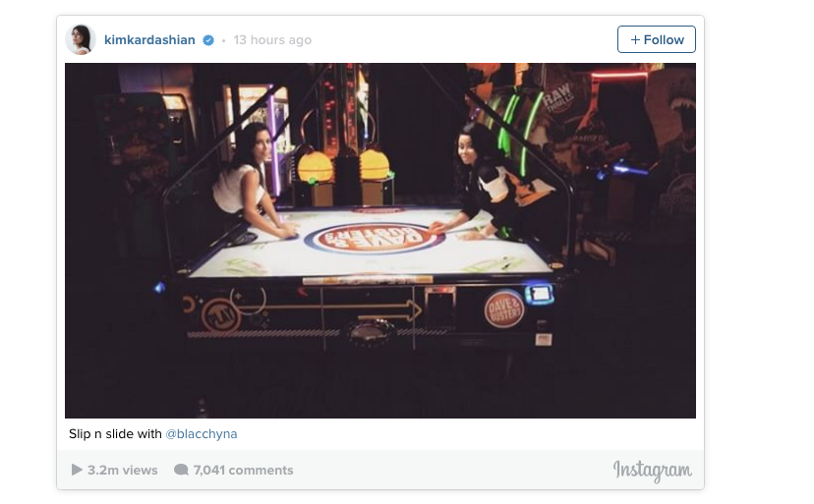
Task: Click the Raw Thrills sign in video
Action: [x=558, y=97]
